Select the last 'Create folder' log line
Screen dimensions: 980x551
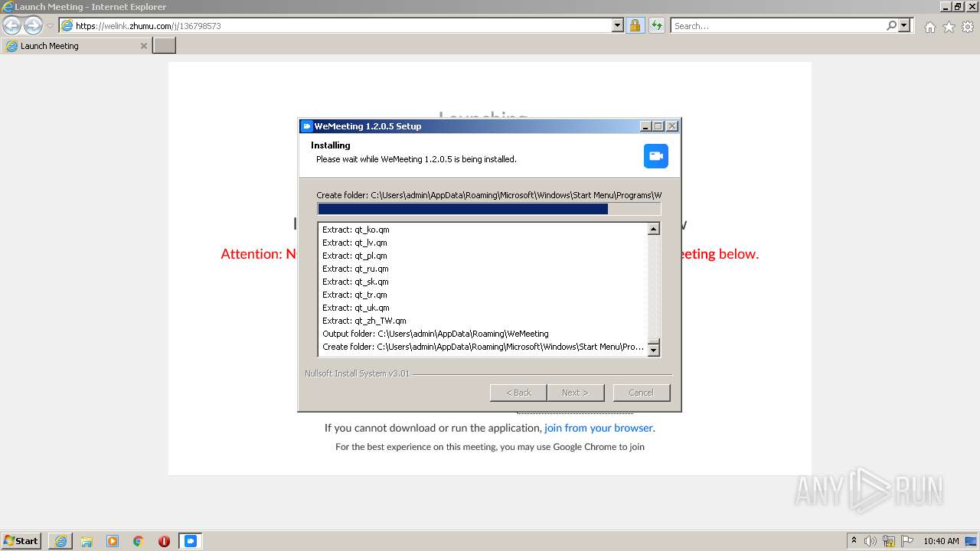click(483, 347)
